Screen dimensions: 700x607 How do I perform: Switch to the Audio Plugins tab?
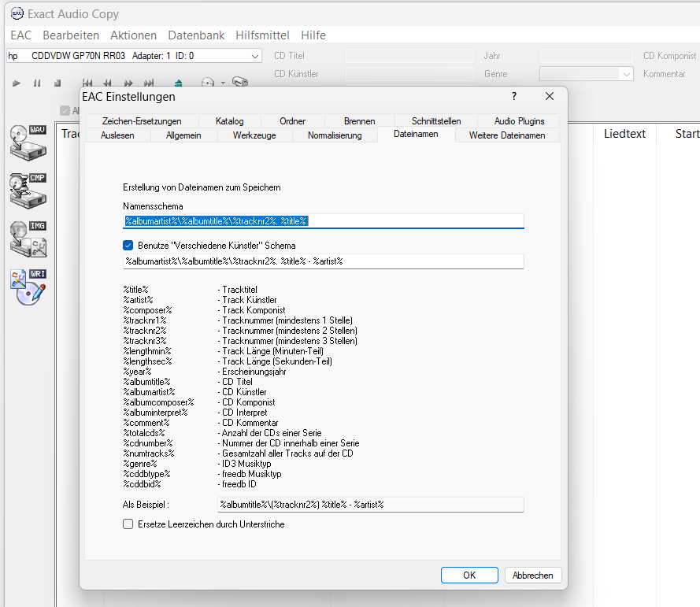(519, 121)
